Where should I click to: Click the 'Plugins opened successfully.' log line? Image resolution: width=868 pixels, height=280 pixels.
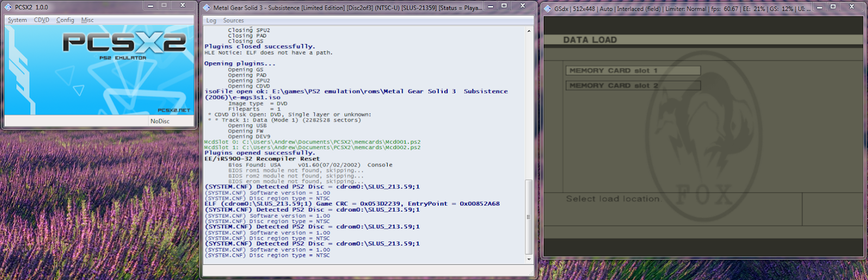[260, 153]
